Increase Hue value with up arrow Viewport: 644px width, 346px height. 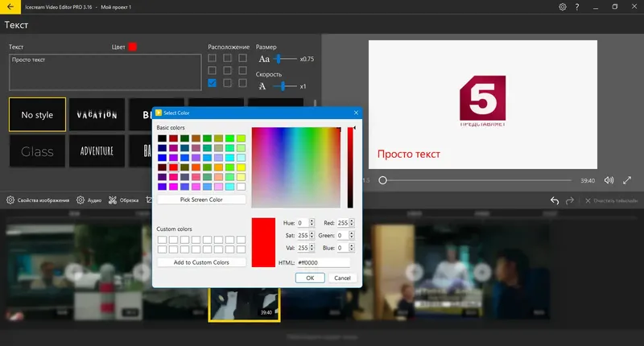(x=312, y=220)
